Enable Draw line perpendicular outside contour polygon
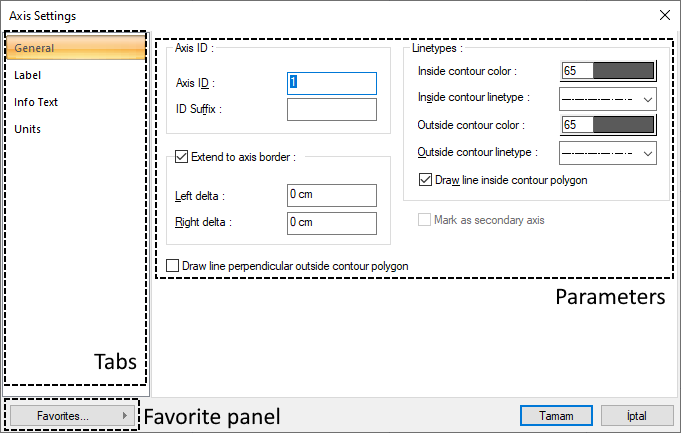Viewport: 681px width, 433px height. coord(174,266)
